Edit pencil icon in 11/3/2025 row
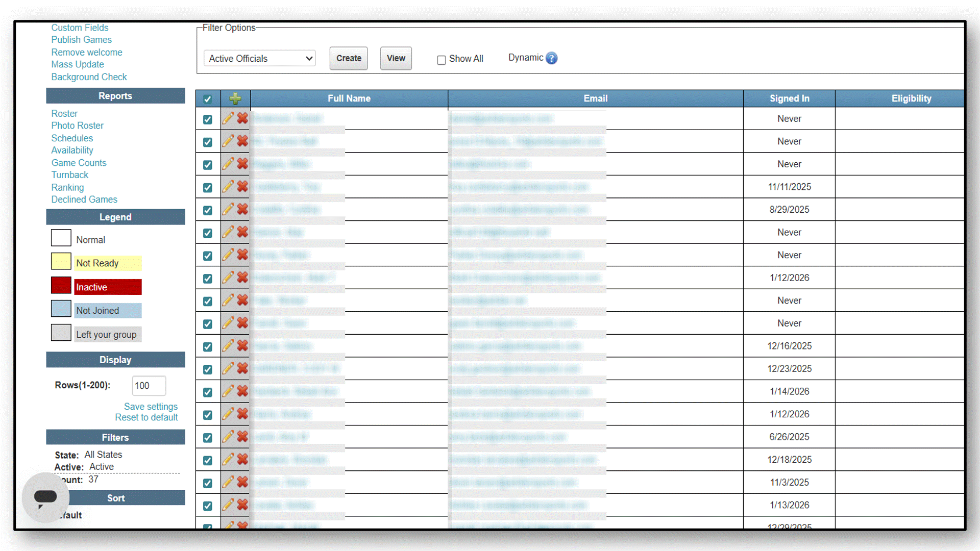This screenshot has height=551, width=980. coord(228,482)
